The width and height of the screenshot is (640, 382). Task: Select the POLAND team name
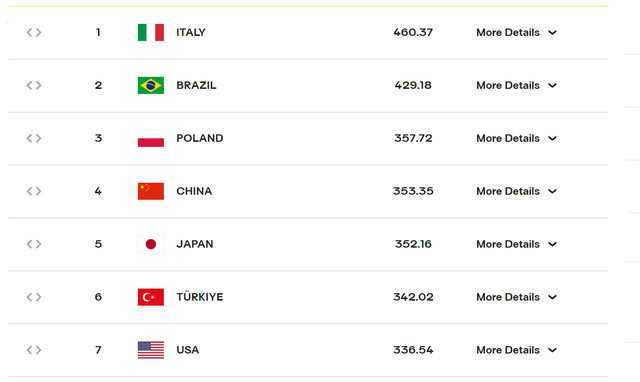coord(200,138)
